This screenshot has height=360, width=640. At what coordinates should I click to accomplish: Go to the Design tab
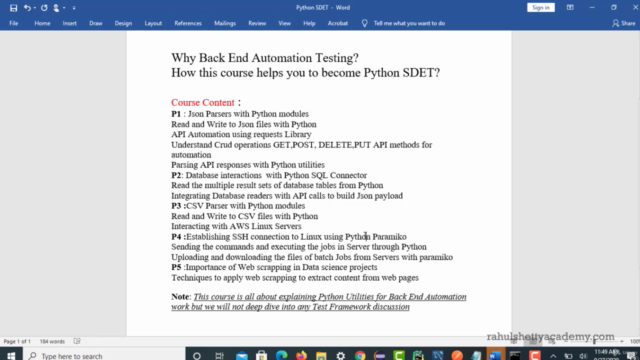123,23
